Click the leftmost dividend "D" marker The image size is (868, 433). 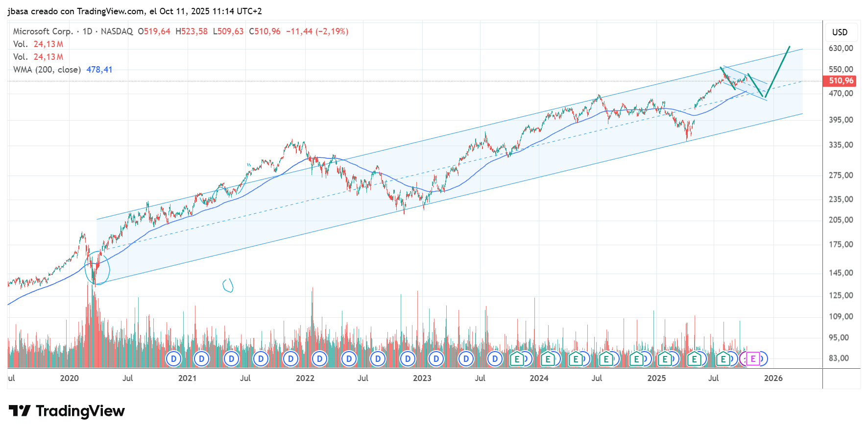[x=173, y=359]
